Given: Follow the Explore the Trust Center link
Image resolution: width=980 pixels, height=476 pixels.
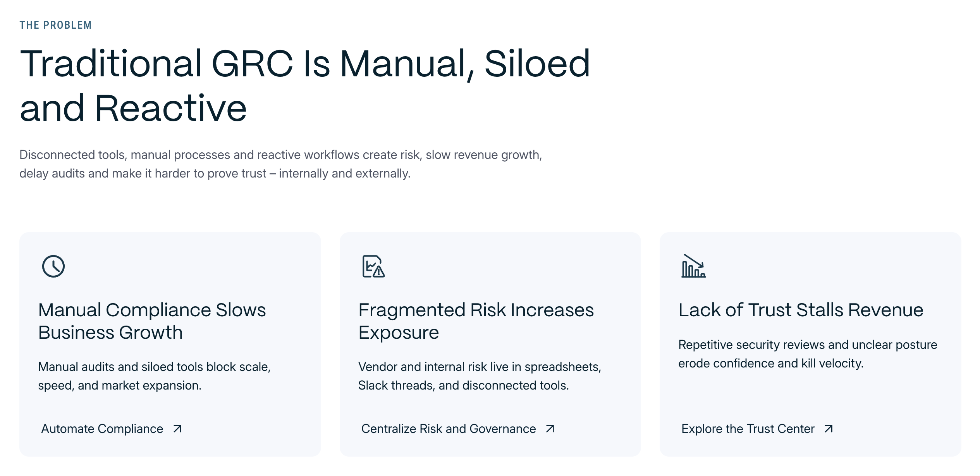Looking at the screenshot, I should pos(748,429).
